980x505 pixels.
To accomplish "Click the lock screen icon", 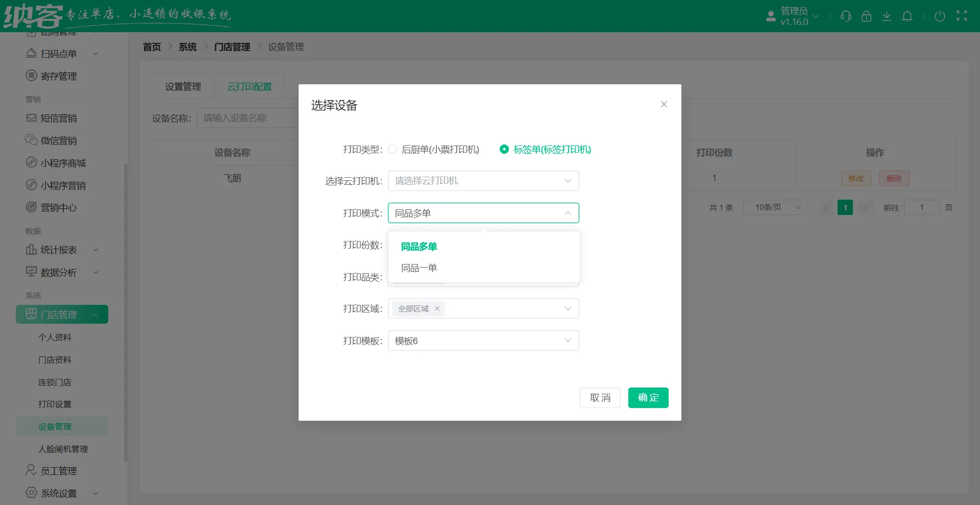I will [866, 16].
